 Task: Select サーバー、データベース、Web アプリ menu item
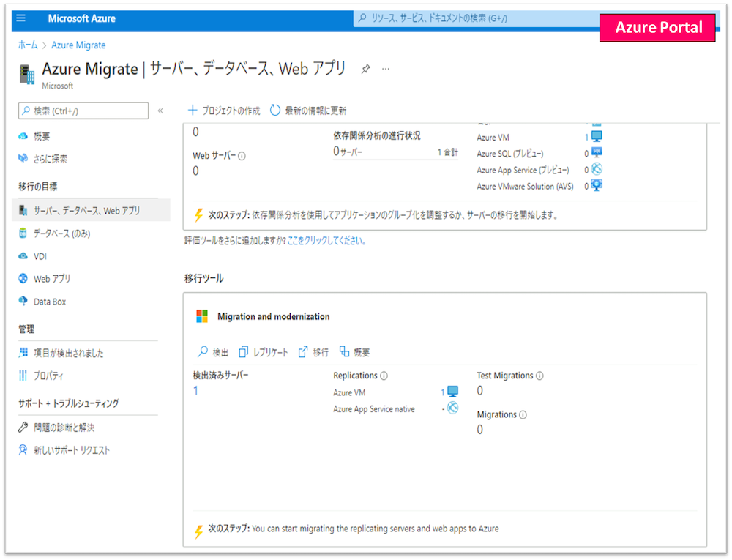[x=91, y=211]
